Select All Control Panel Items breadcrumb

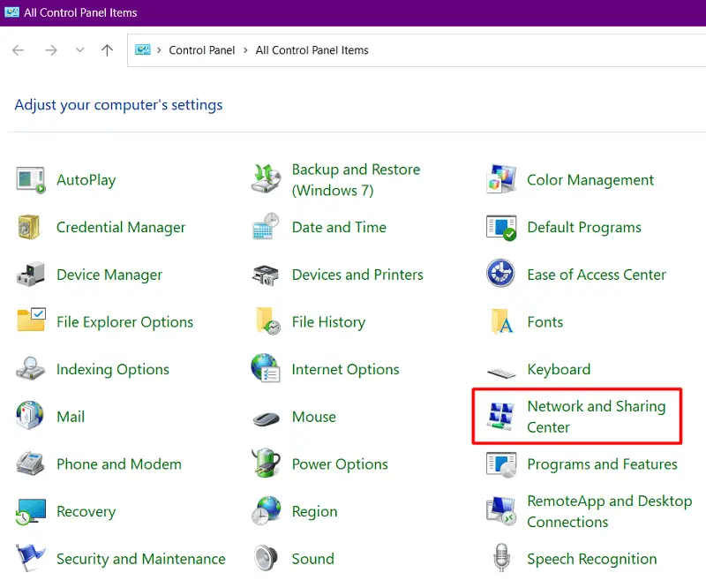[312, 50]
